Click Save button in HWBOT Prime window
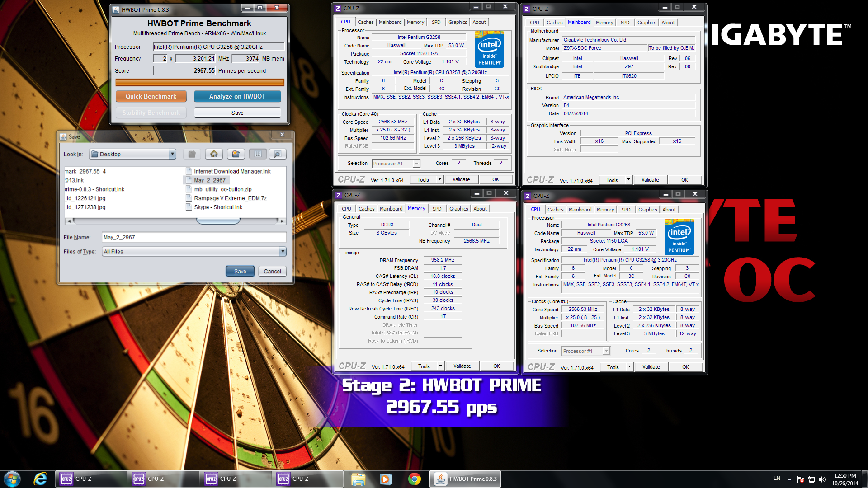The height and width of the screenshot is (488, 868). click(237, 113)
